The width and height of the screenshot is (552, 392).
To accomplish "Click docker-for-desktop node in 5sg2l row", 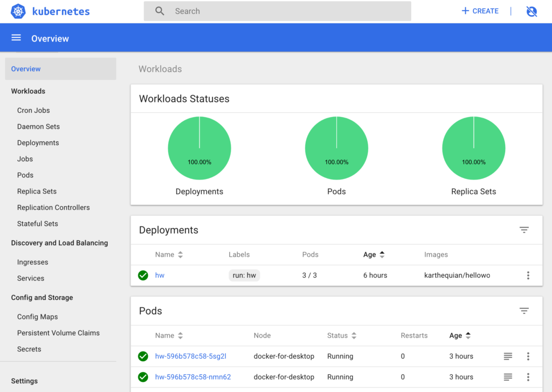I will [284, 356].
